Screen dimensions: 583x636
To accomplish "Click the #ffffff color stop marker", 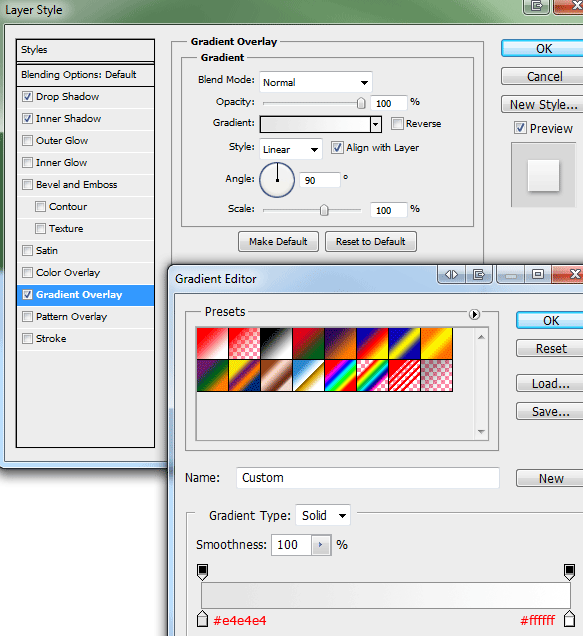I will (x=570, y=619).
